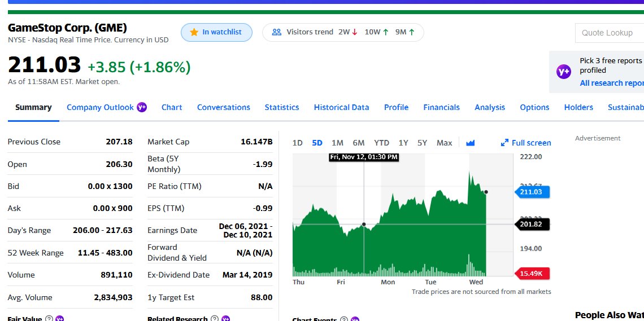Select the 1D chart range
The image size is (644, 321).
pyautogui.click(x=297, y=143)
